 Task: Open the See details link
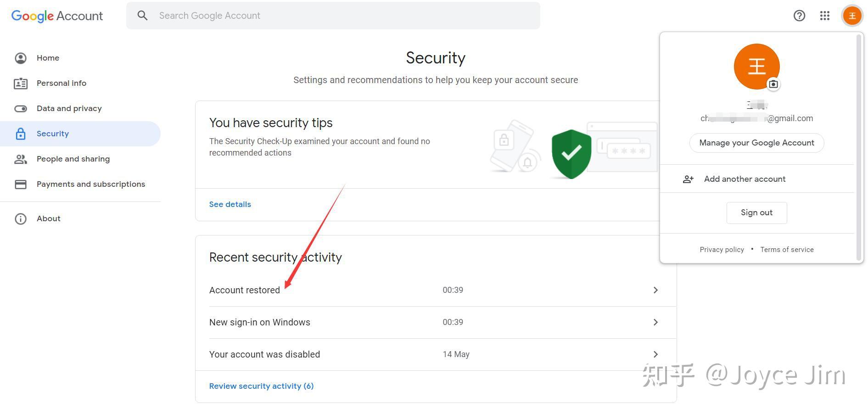coord(230,204)
